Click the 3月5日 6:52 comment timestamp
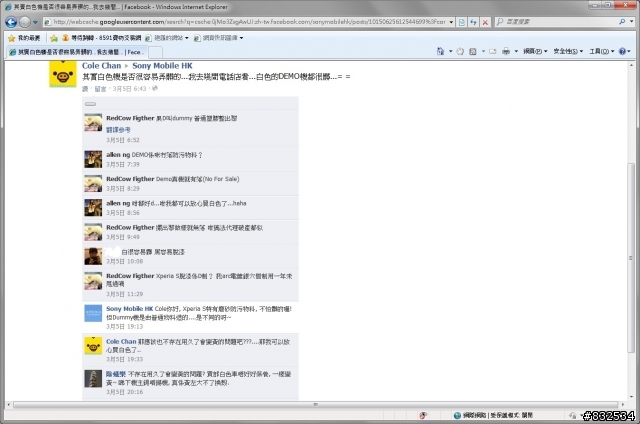Screen dimensions: 640x424 point(123,140)
